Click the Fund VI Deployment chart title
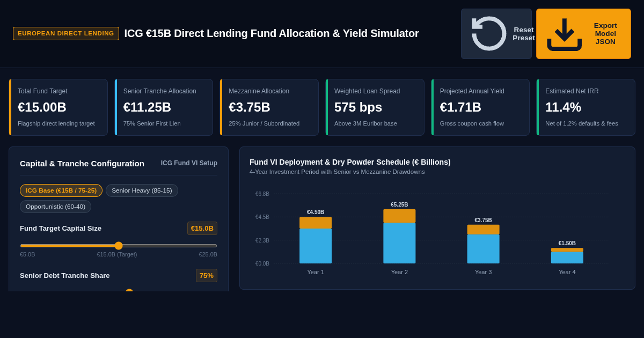The image size is (644, 338). [x=350, y=162]
